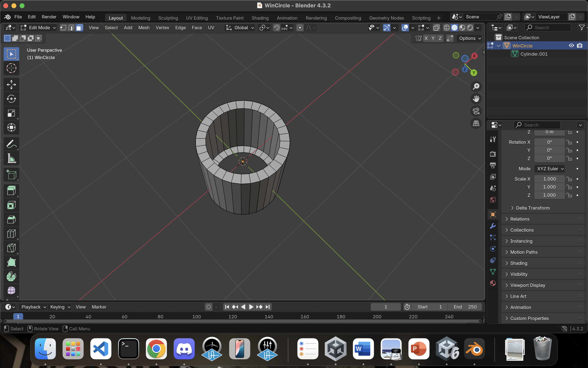The image size is (588, 368).
Task: Open the Edit Mode dropdown
Action: [38, 28]
